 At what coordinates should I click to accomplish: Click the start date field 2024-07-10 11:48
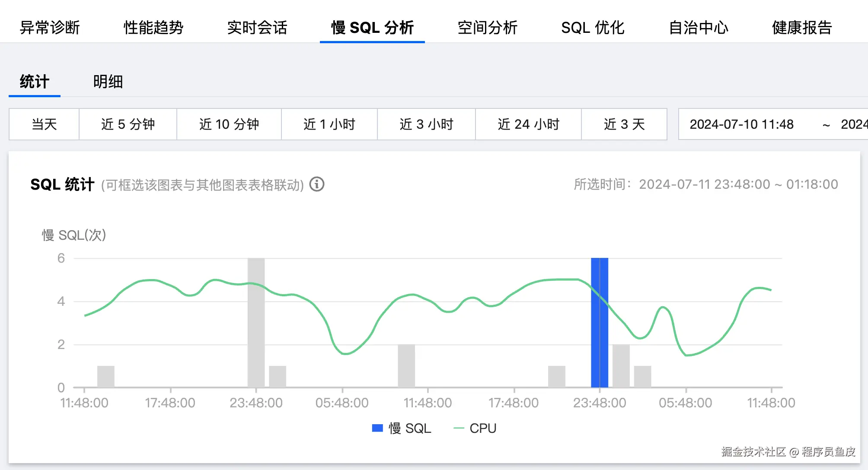click(741, 124)
